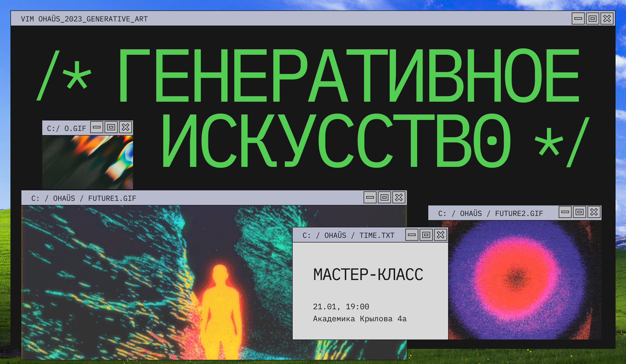Click the iridescent O.GIF image preview
The width and height of the screenshot is (626, 364).
88,162
